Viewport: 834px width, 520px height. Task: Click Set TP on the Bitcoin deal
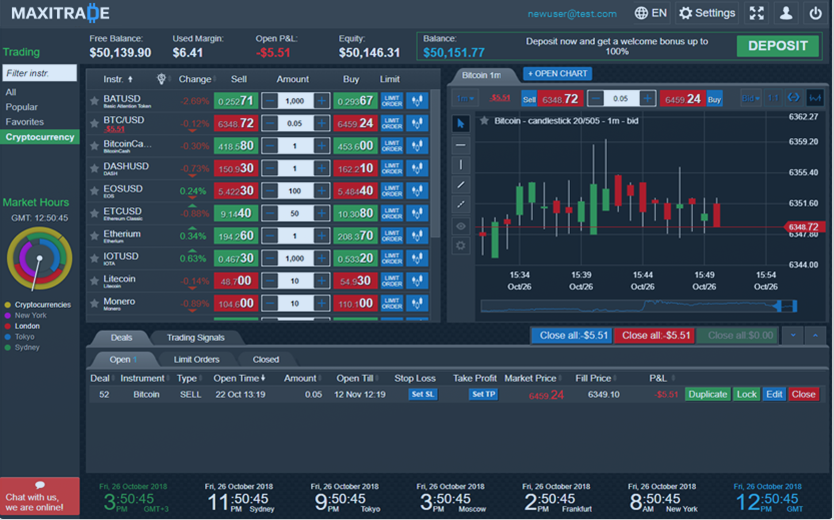click(x=483, y=394)
